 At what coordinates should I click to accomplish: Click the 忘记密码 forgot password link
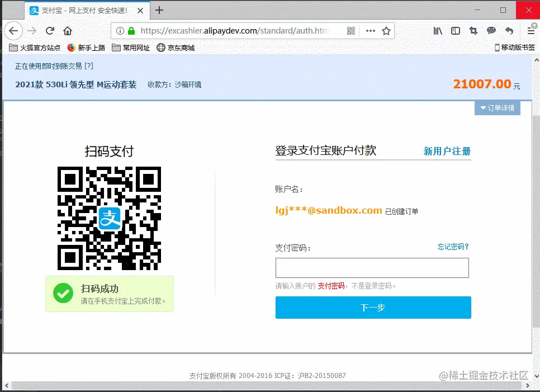point(453,247)
